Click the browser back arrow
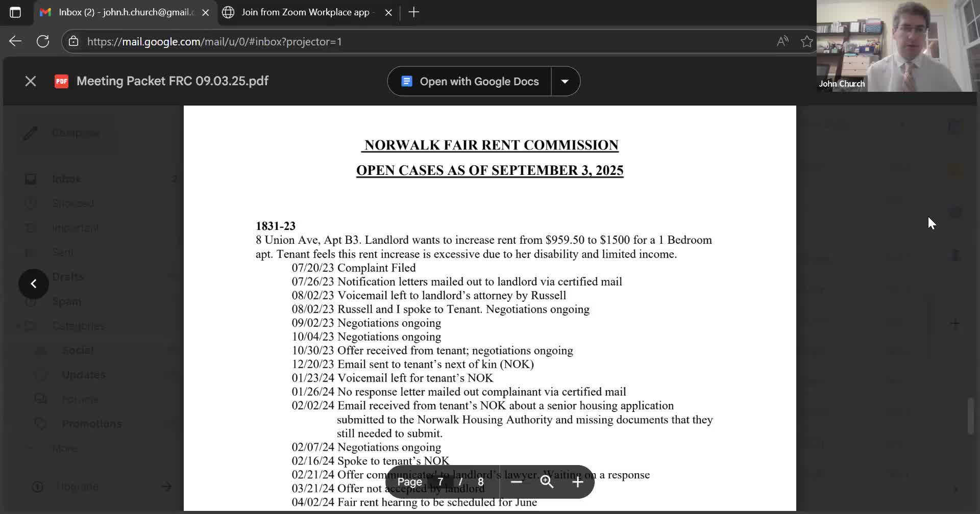 [x=15, y=41]
